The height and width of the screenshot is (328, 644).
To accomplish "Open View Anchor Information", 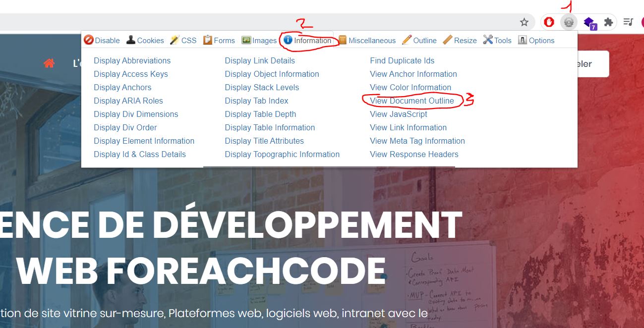I will 413,74.
